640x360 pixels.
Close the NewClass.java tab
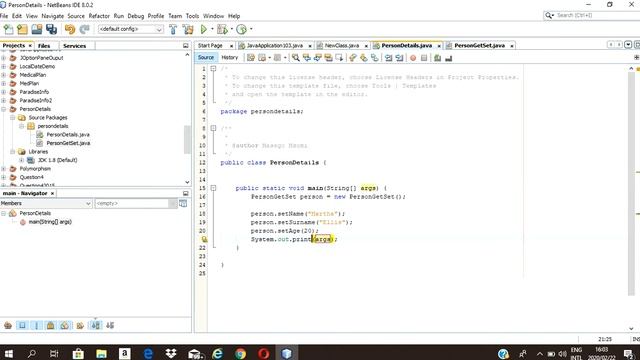tap(366, 46)
